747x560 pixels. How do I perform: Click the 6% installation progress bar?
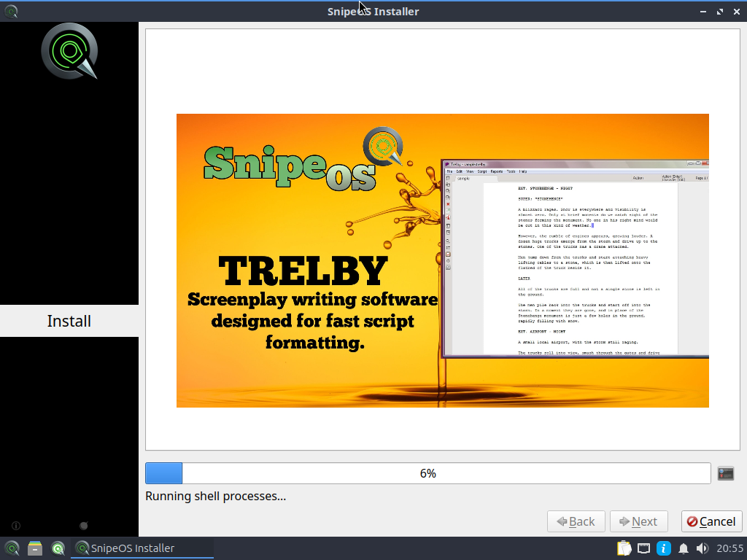(x=427, y=473)
